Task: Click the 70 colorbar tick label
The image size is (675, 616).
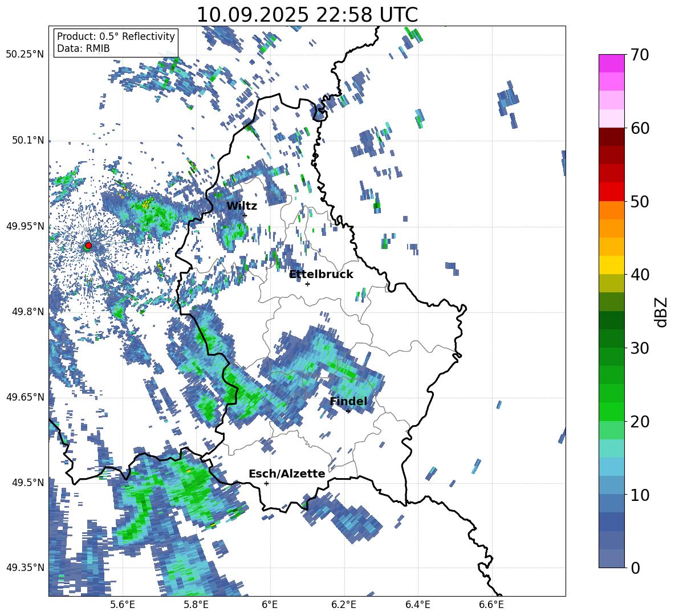Action: (640, 55)
